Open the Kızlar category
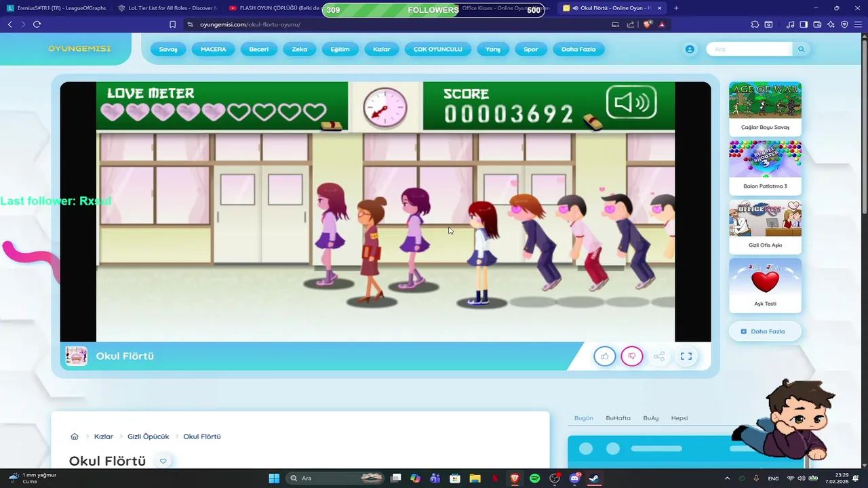Screen dimensions: 868x488 382,49
